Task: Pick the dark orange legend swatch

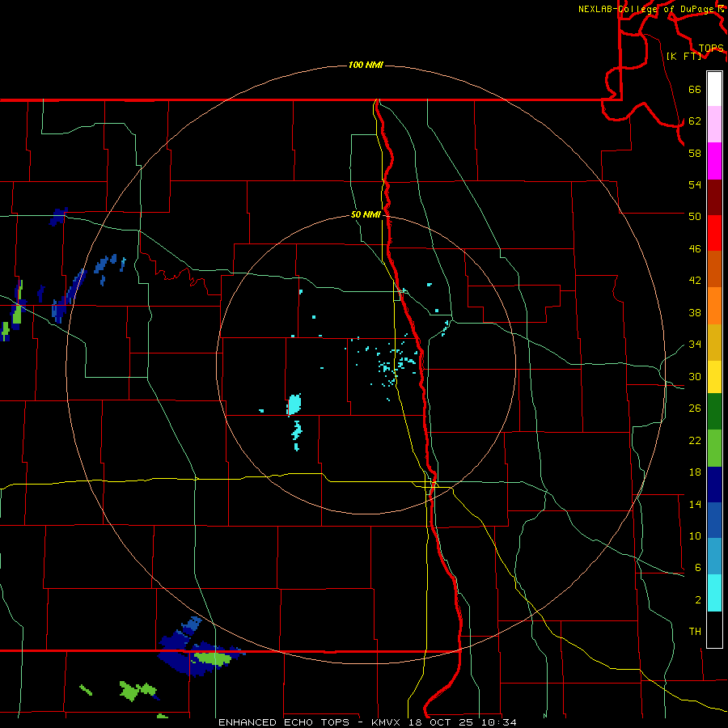Action: [x=714, y=269]
